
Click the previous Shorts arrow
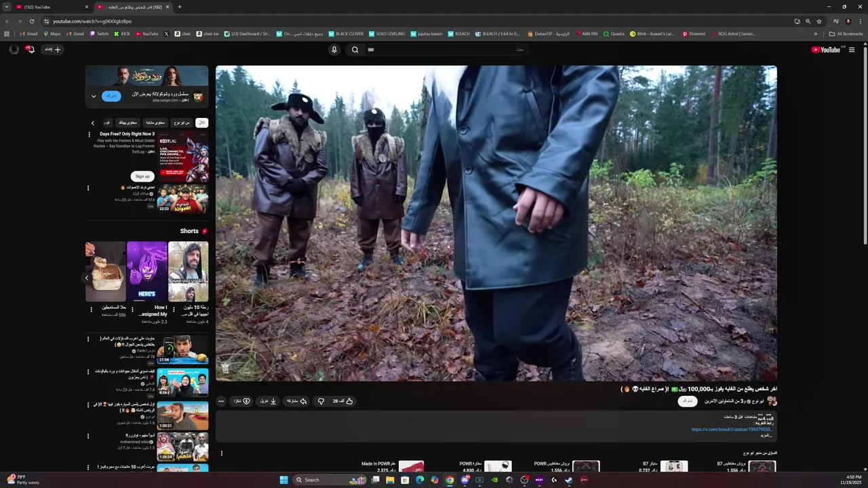87,277
